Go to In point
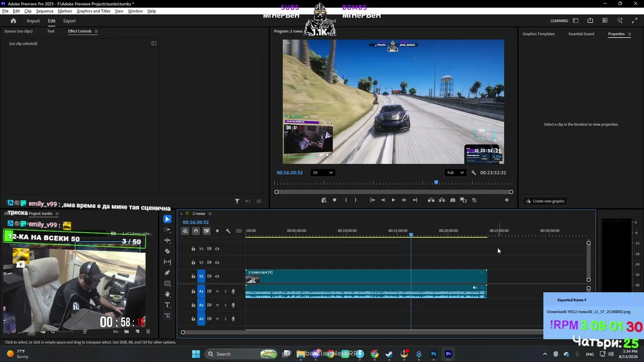 [372, 200]
